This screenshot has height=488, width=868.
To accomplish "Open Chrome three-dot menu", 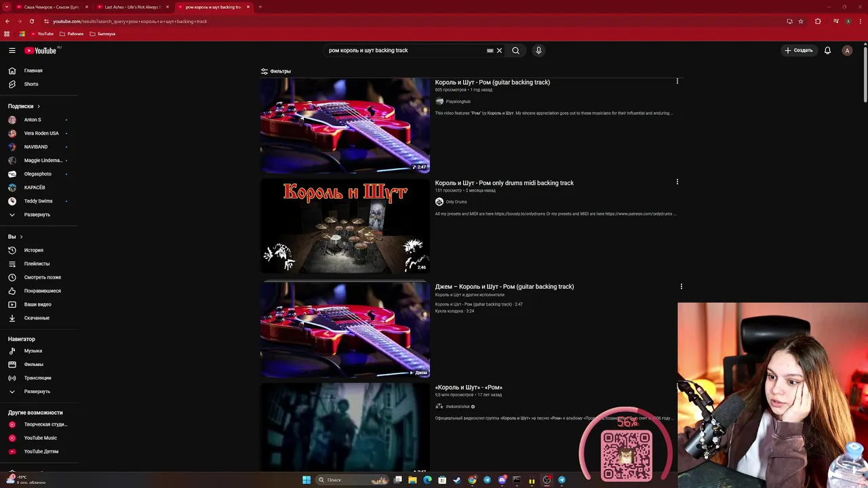I will tap(860, 21).
